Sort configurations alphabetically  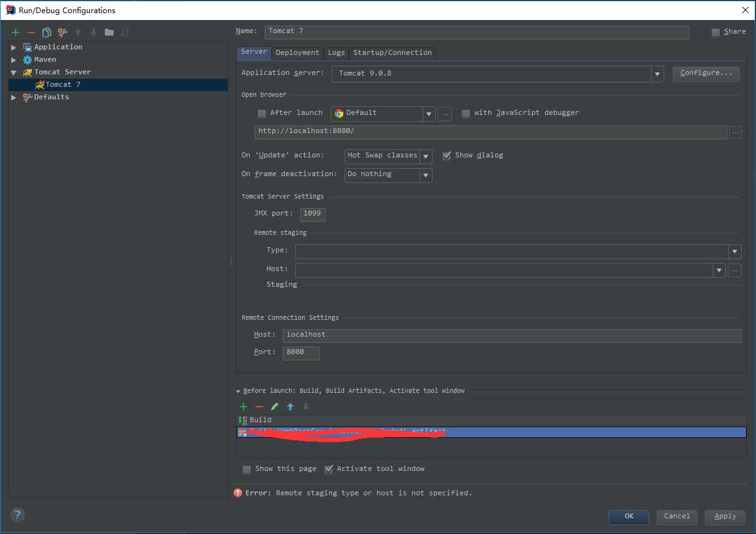tap(125, 32)
